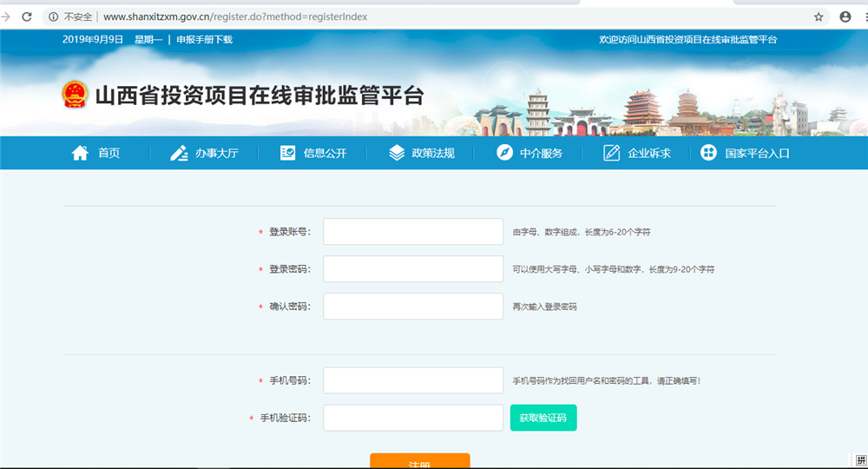Click the 手机验证码 input field

413,418
